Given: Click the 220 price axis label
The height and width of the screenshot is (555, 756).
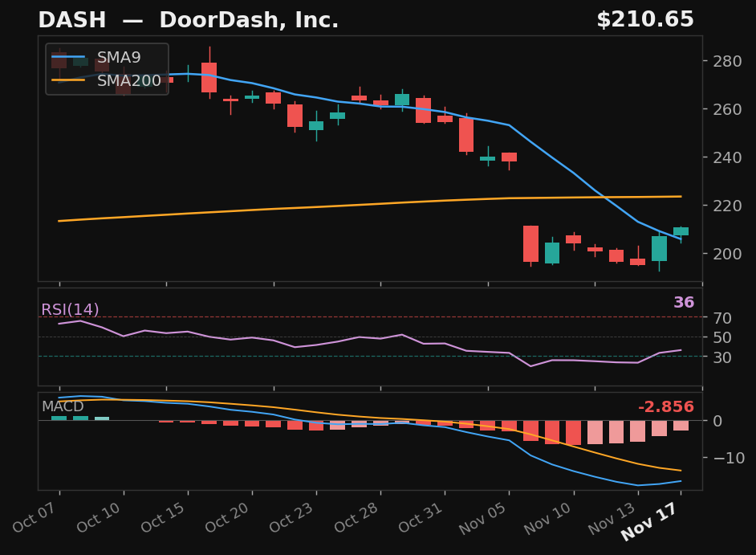Looking at the screenshot, I should (x=728, y=206).
